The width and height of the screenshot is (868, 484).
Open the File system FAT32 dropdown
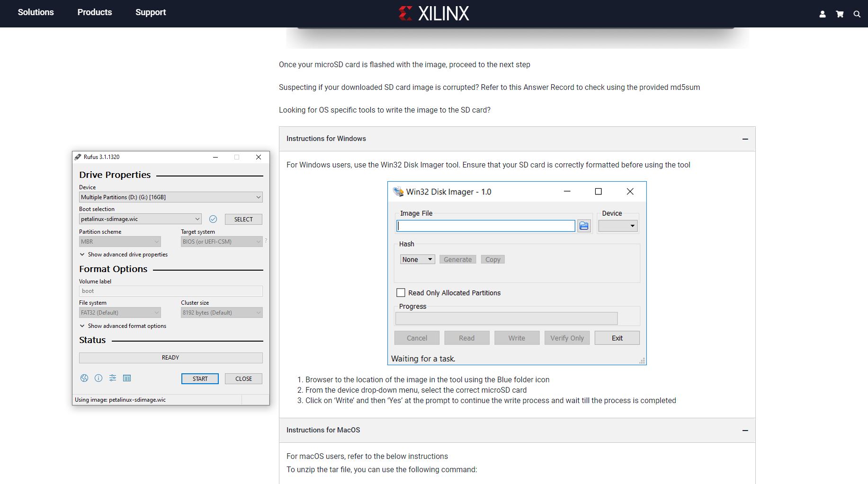click(x=120, y=313)
